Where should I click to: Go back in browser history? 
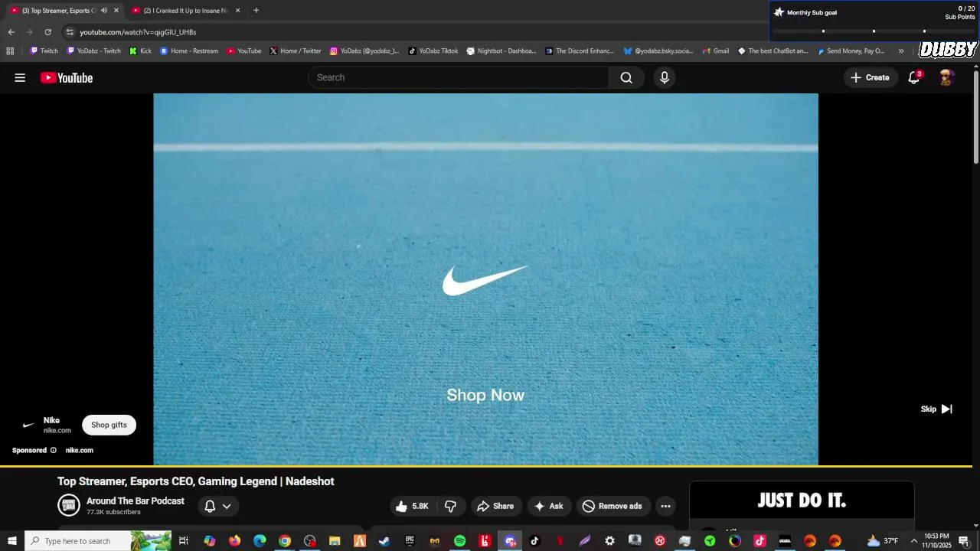point(11,32)
